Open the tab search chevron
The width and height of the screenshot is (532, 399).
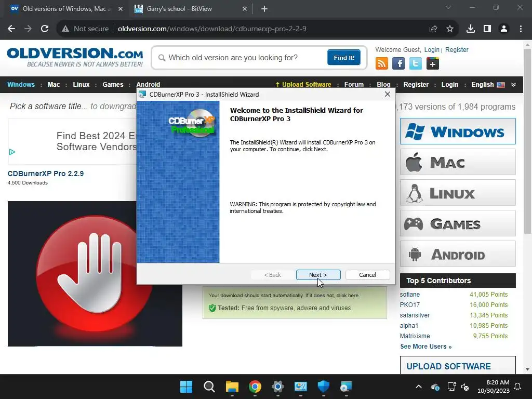pos(448,7)
